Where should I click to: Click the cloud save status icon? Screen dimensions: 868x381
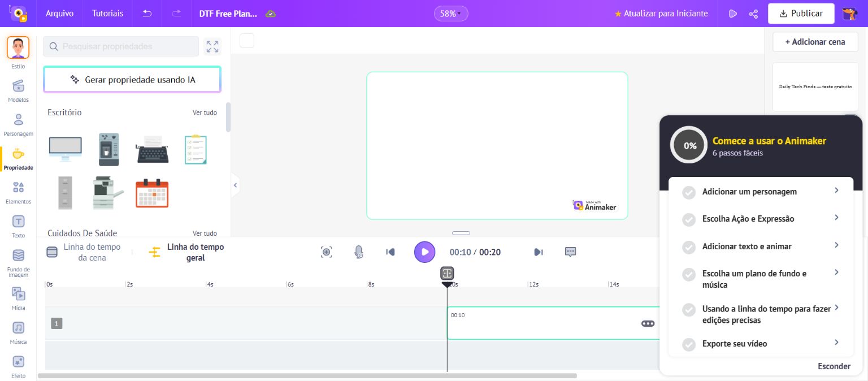coord(271,14)
